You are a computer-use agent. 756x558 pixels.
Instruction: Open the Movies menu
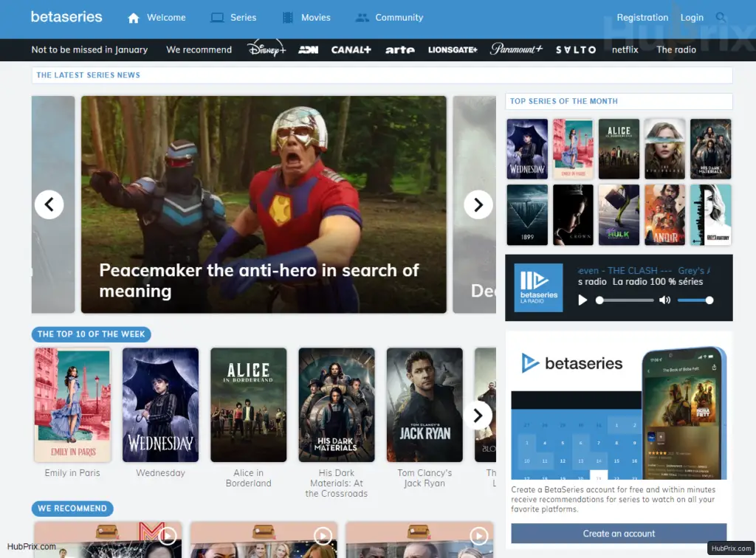tap(316, 18)
